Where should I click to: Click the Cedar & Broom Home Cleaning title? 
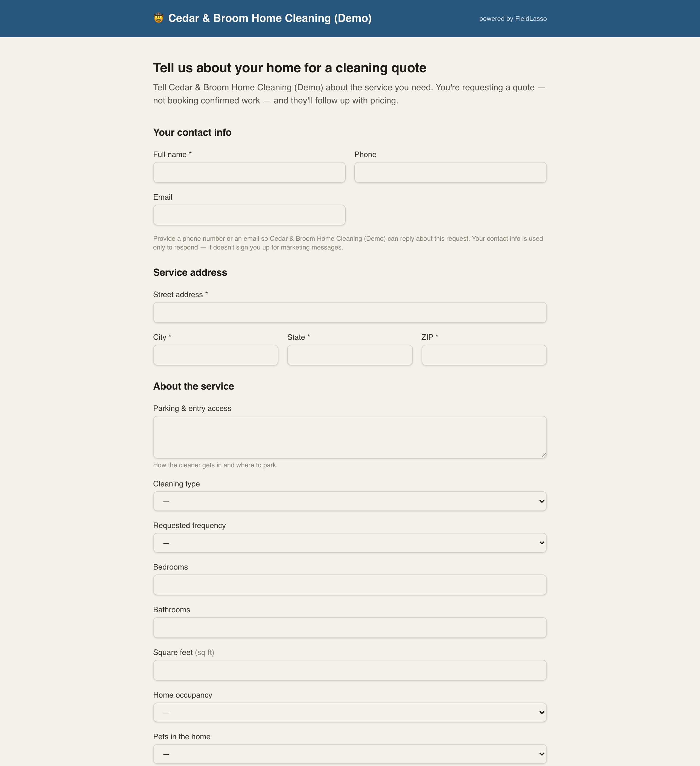tap(270, 18)
